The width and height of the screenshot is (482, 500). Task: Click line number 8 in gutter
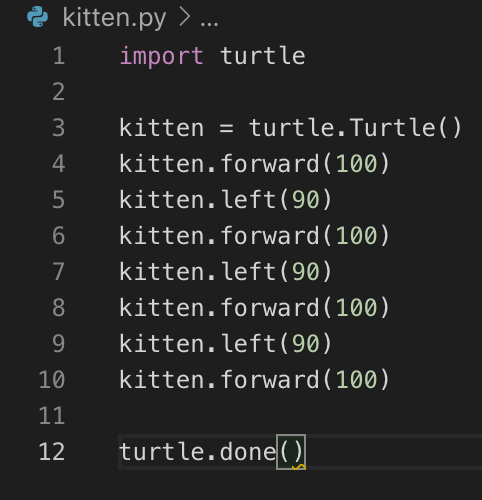tap(59, 307)
